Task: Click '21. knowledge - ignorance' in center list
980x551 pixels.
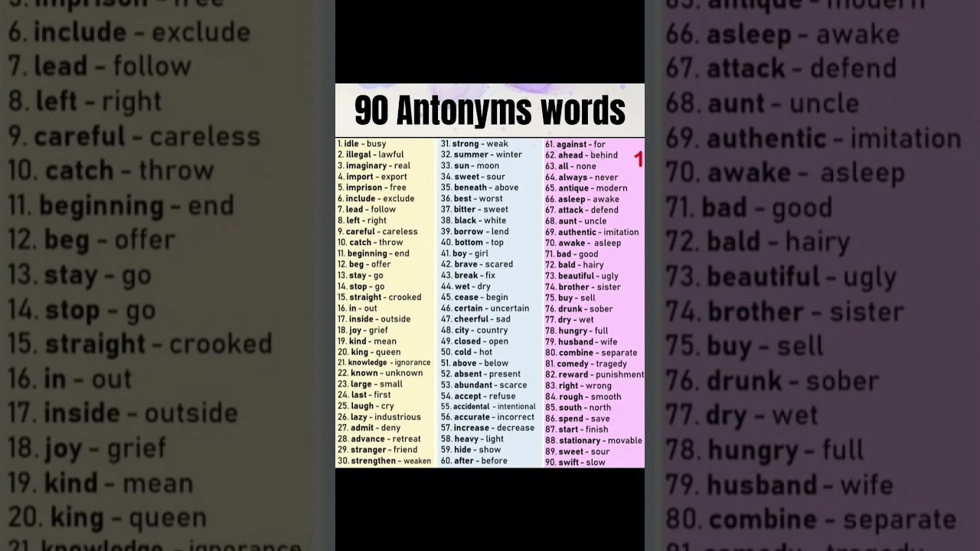Action: pos(384,363)
